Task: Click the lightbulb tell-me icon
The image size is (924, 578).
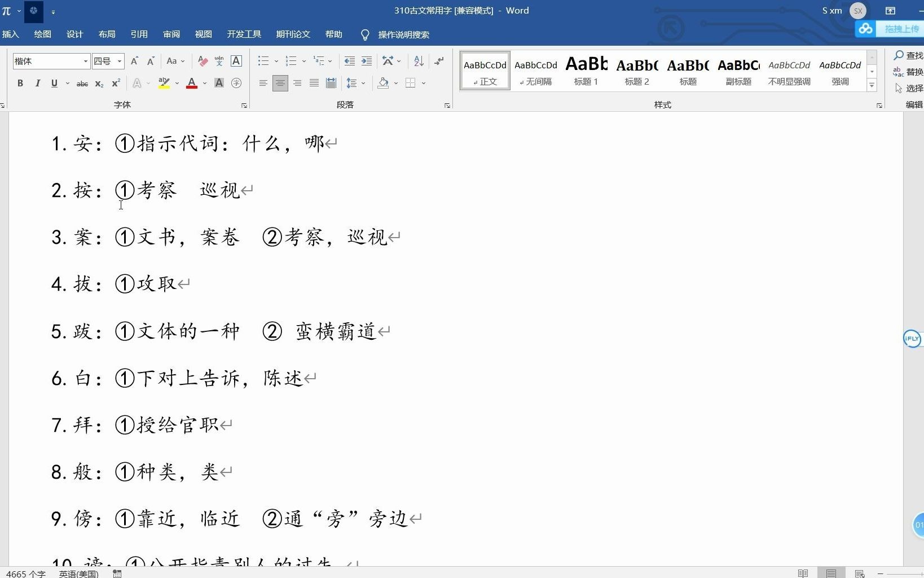Action: [365, 35]
